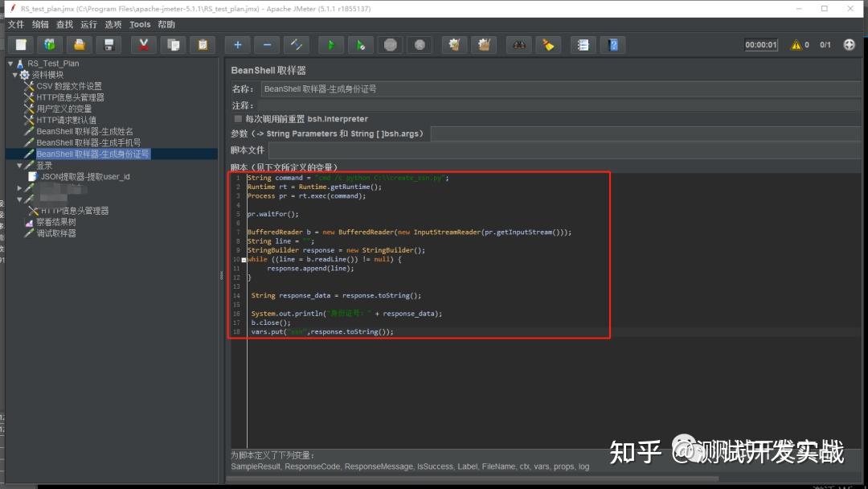
Task: Click the 注释 comment input field
Action: tap(559, 105)
